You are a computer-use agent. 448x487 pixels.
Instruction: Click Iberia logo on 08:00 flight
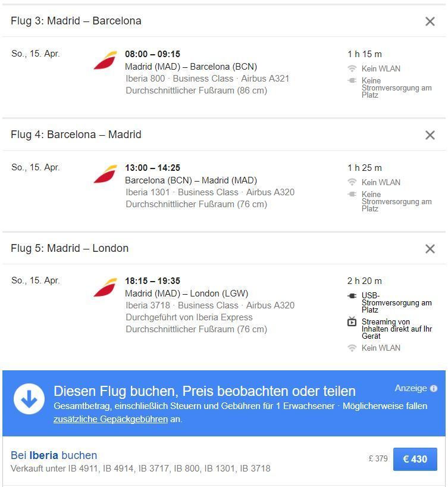coord(105,61)
